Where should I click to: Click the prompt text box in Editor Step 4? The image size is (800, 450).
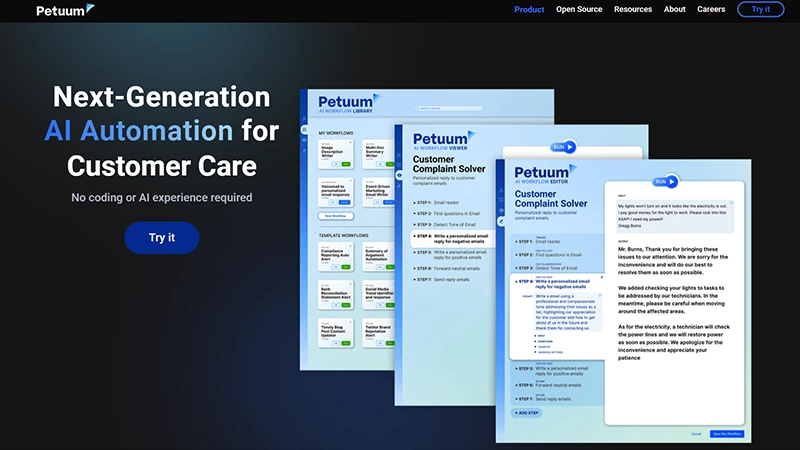pos(568,312)
